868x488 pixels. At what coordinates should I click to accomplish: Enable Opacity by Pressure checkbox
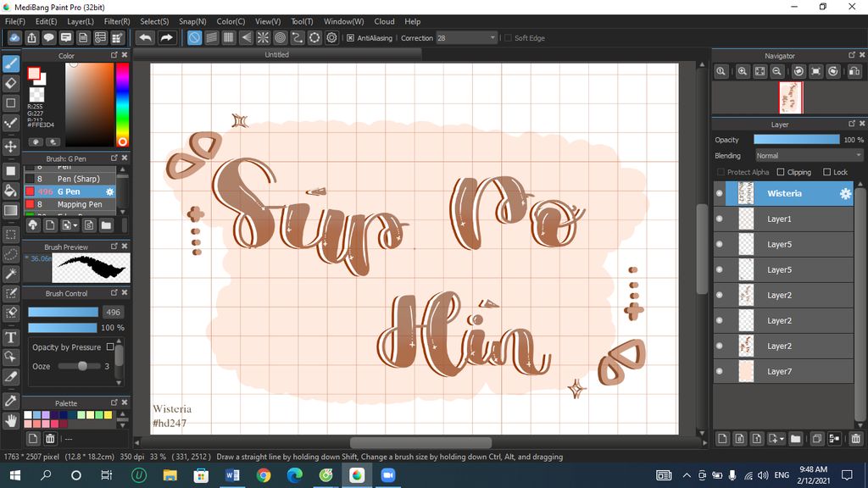point(110,347)
